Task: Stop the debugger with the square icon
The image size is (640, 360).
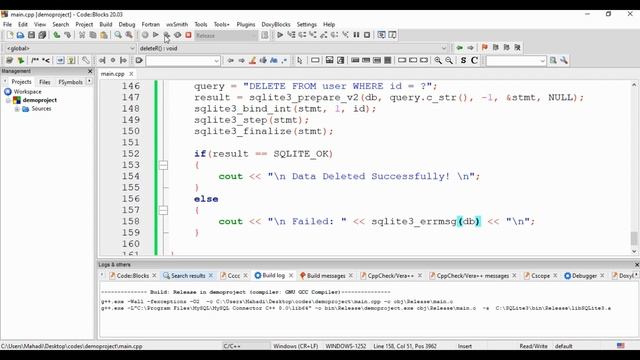Action: [x=367, y=35]
